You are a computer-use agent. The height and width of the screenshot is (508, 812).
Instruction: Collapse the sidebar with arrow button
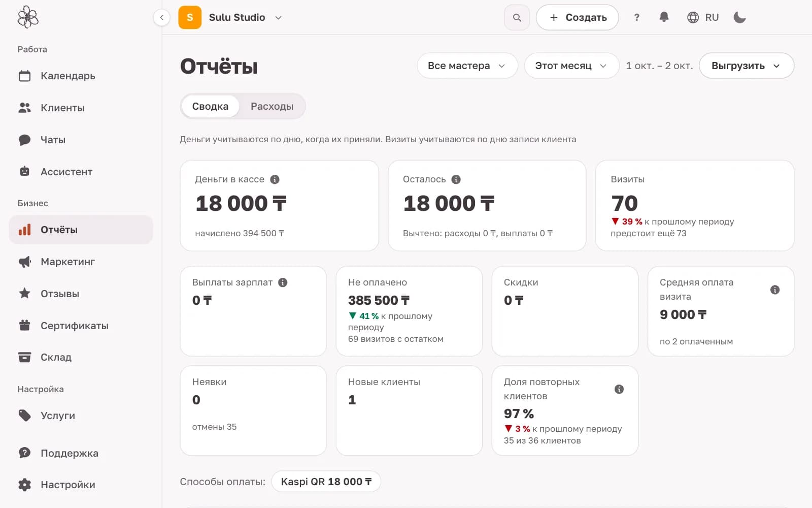pos(161,17)
